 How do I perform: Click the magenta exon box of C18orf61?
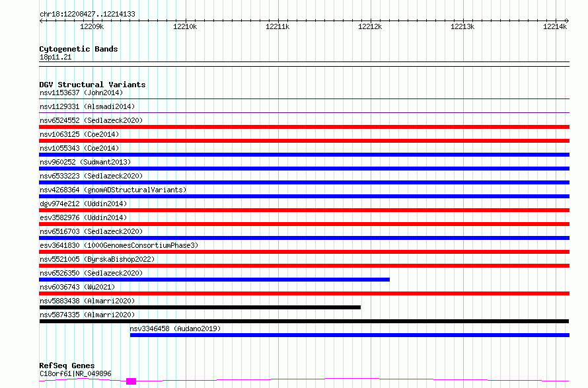coord(131,381)
